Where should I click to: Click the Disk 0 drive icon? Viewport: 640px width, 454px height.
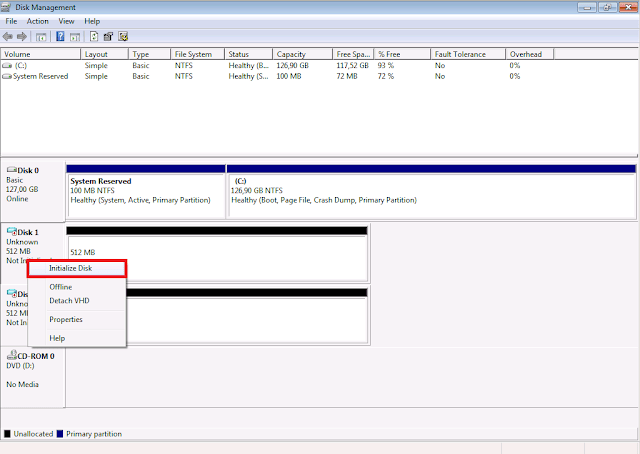[x=11, y=171]
